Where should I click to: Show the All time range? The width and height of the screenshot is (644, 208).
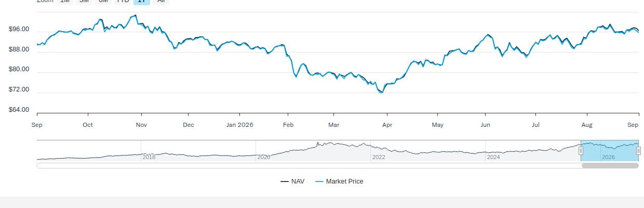[x=161, y=2]
